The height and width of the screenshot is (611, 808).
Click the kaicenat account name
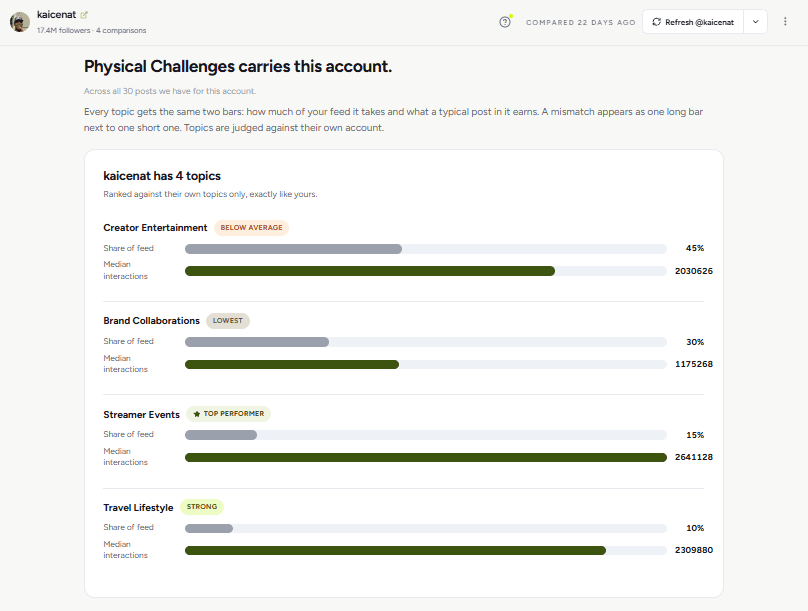click(x=57, y=14)
